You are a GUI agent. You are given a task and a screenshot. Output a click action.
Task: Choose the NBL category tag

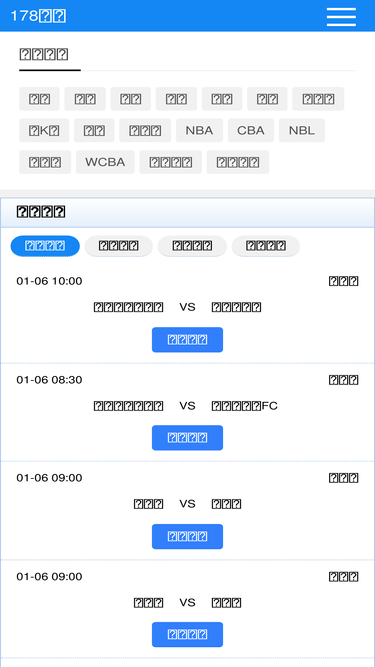(302, 130)
